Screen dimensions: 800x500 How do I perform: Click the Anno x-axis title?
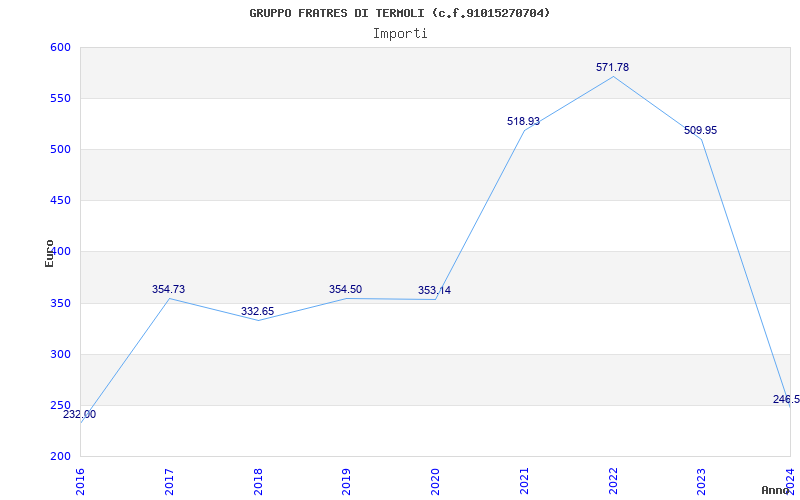pyautogui.click(x=776, y=490)
